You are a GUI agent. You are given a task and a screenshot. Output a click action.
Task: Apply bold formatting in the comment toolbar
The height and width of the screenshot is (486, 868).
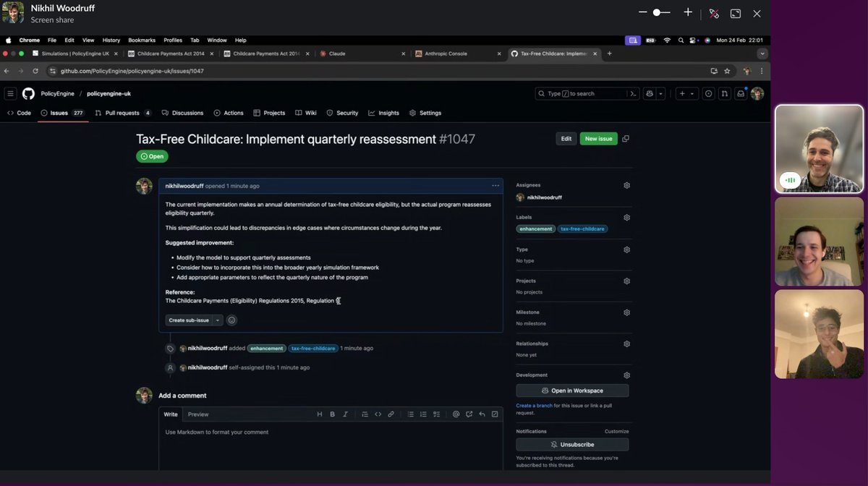(332, 414)
